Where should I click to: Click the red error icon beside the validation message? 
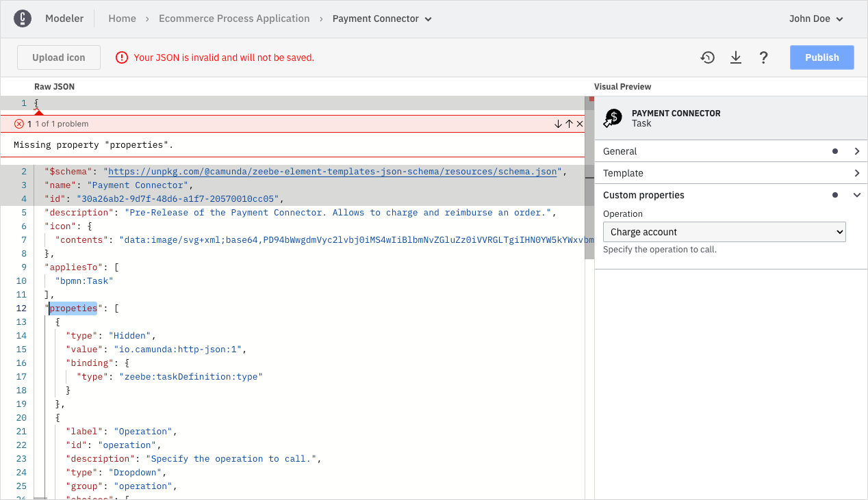[x=19, y=124]
